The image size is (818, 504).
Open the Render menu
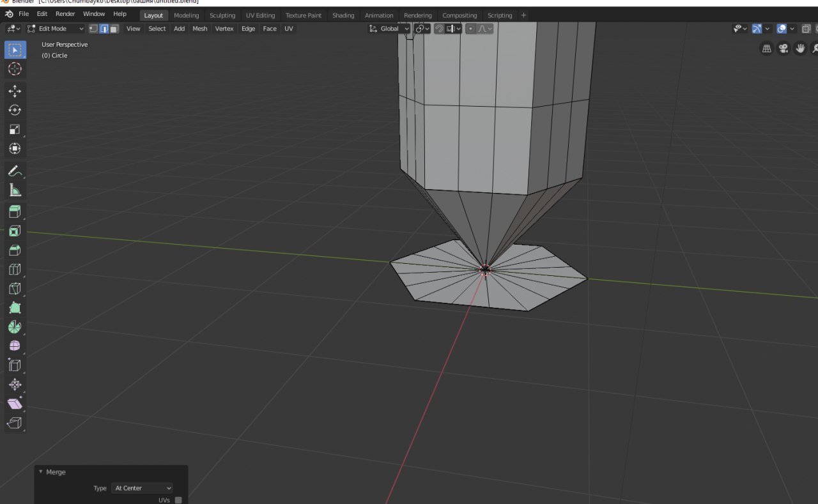coord(65,14)
